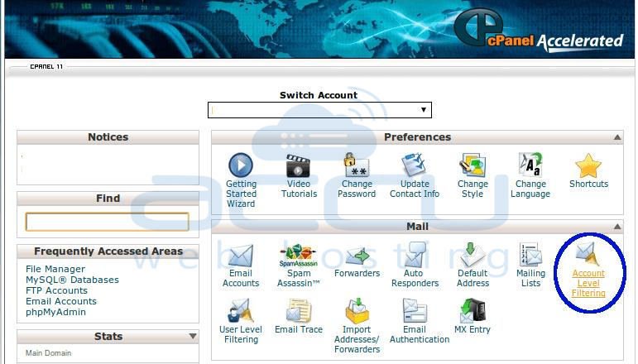Screen dimensions: 638x364
Task: Click the Account Level Filtering text link
Action: coord(588,283)
